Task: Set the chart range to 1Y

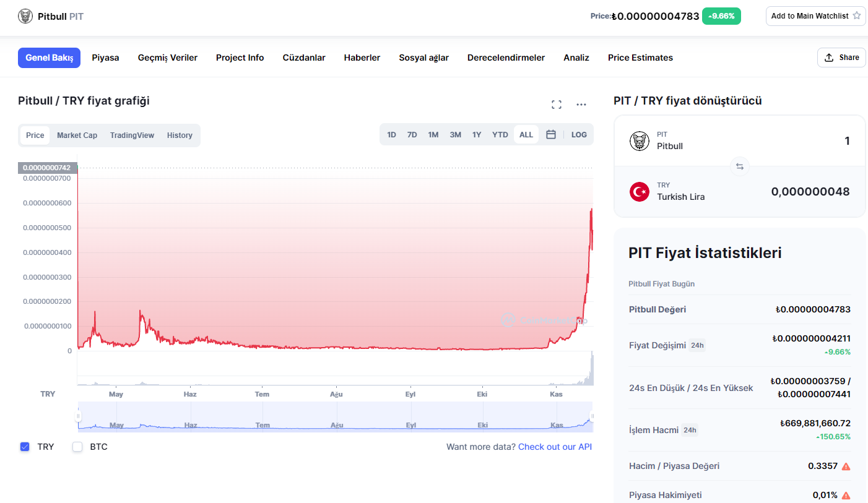Action: coord(477,135)
